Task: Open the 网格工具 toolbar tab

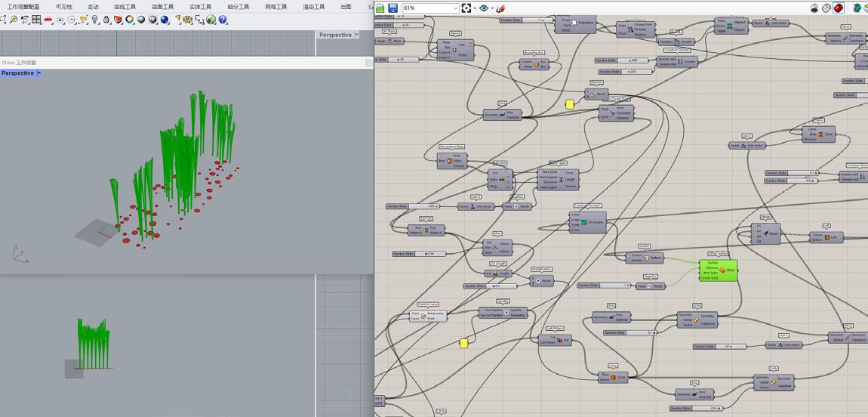Action: point(275,7)
